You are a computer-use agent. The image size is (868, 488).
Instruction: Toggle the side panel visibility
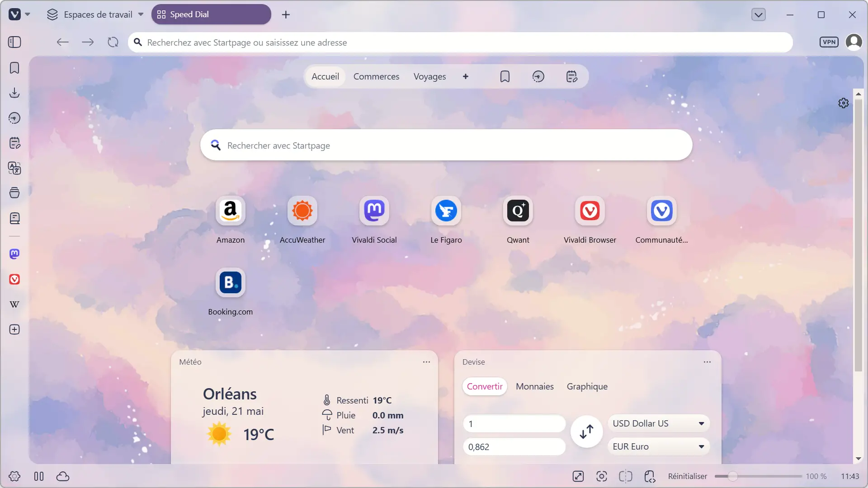14,42
